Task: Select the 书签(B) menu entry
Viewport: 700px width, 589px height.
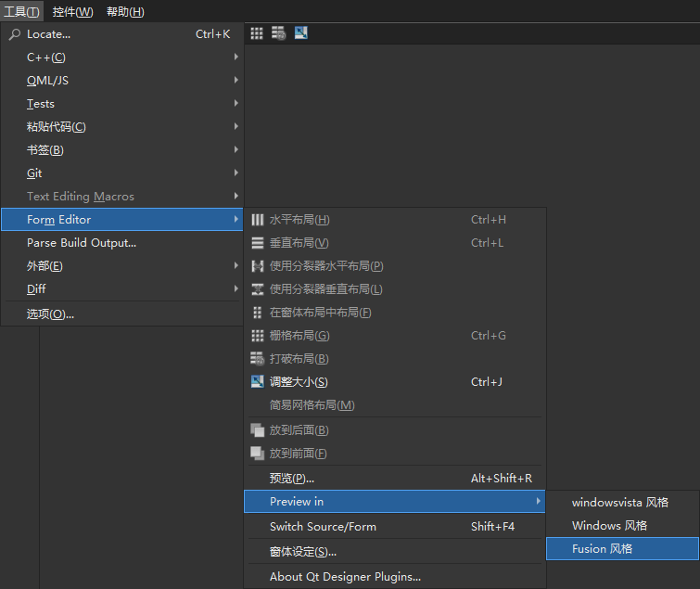Action: (x=121, y=150)
